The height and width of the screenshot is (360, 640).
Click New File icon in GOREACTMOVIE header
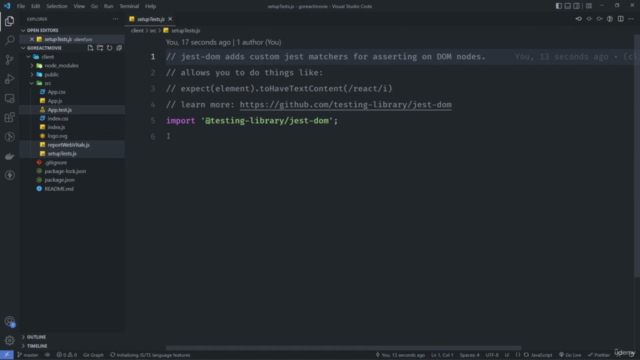click(90, 48)
